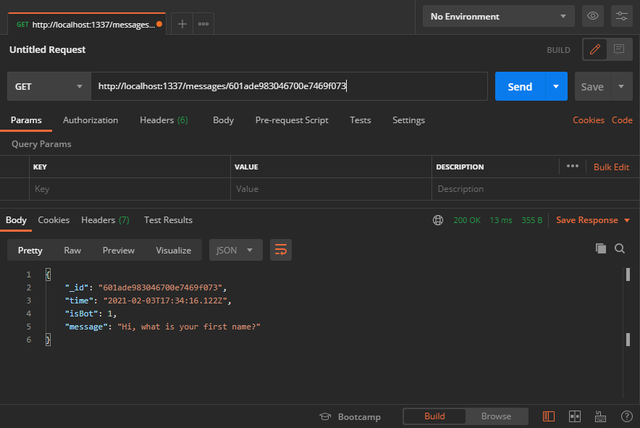Viewport: 640px width, 428px height.
Task: Click the pencil build mode icon
Action: pos(595,50)
